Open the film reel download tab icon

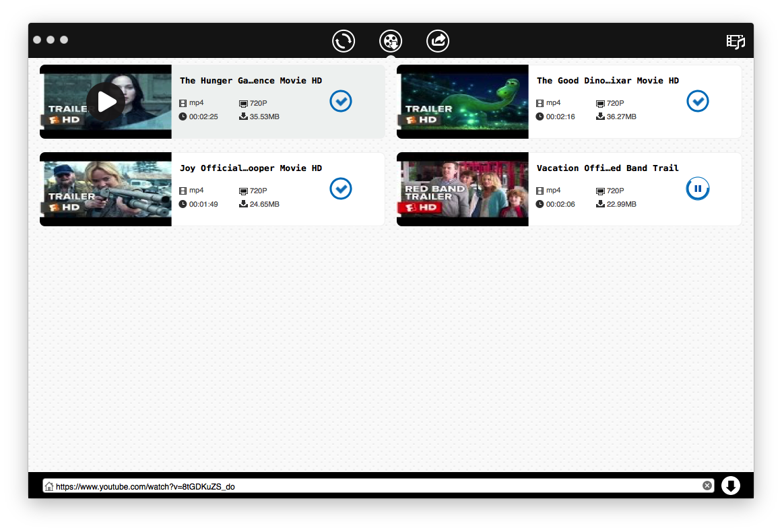tap(391, 41)
